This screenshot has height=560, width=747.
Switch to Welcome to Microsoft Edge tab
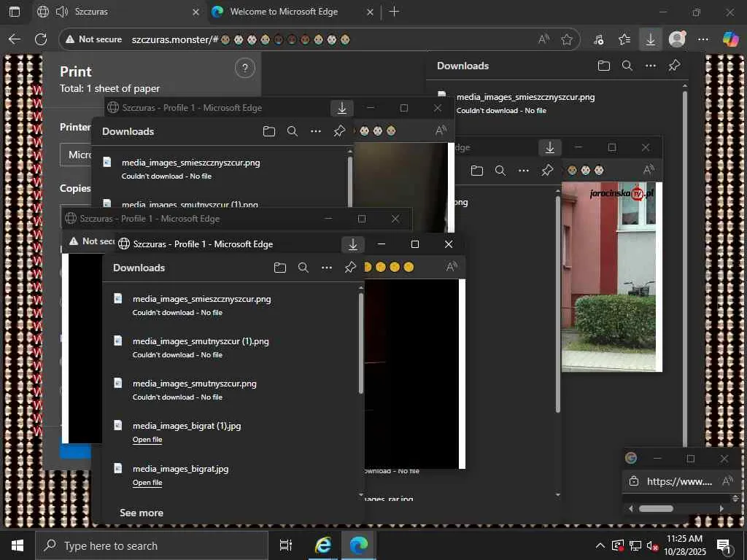(284, 12)
